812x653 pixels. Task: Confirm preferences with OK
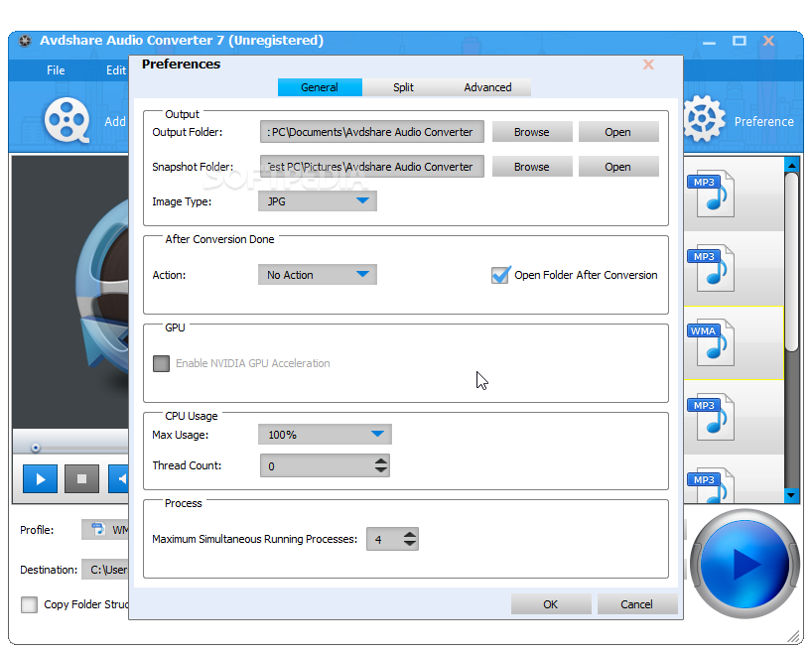pyautogui.click(x=551, y=604)
